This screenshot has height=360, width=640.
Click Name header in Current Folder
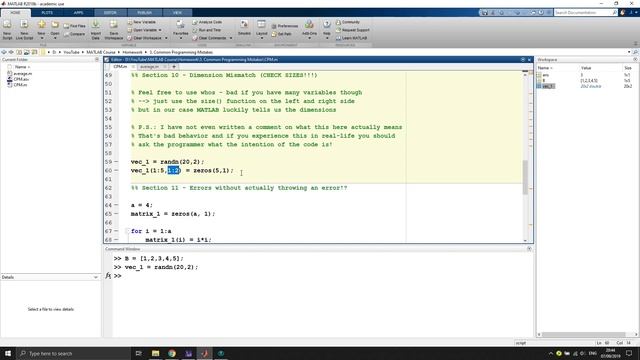pos(22,67)
